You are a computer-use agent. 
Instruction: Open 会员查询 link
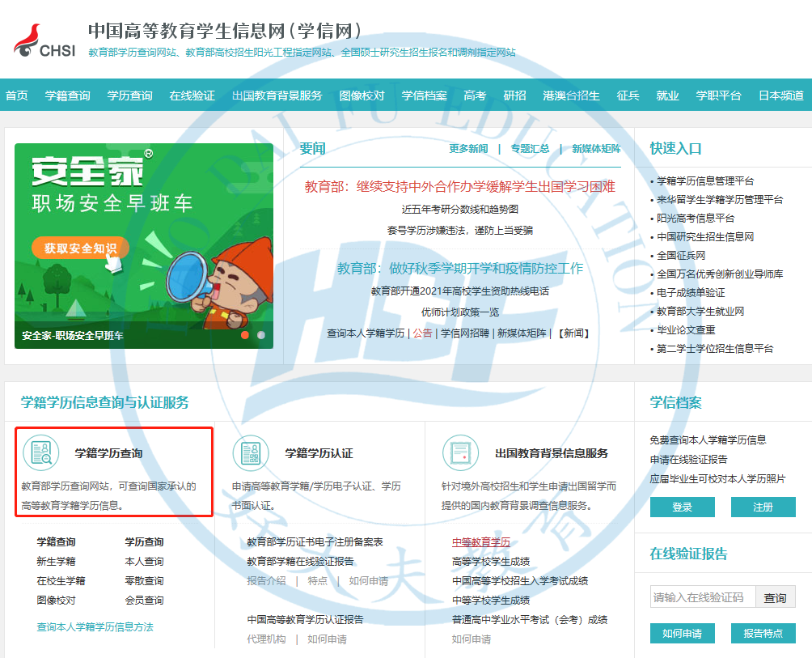pyautogui.click(x=144, y=601)
